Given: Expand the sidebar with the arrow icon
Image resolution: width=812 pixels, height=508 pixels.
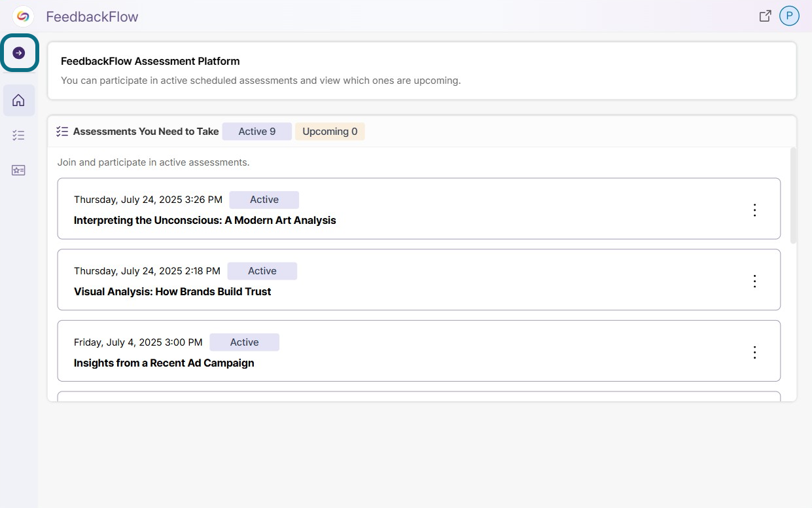Looking at the screenshot, I should point(19,53).
